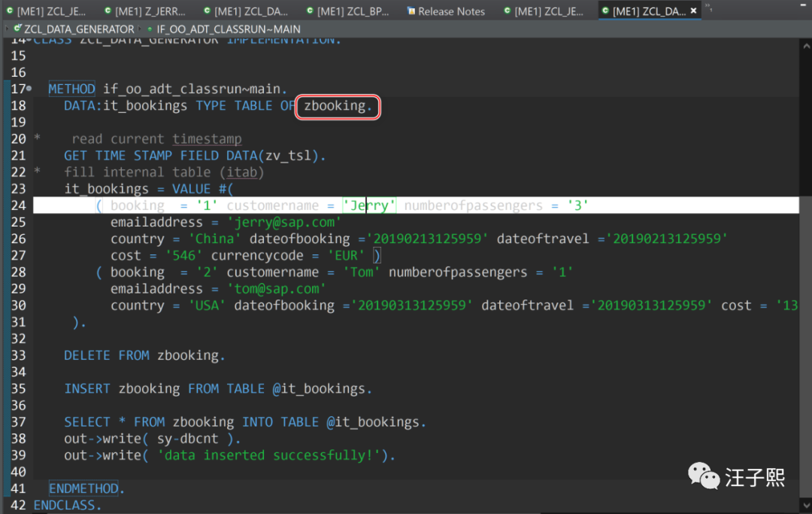Switch to the Release Notes tab

tap(446, 11)
